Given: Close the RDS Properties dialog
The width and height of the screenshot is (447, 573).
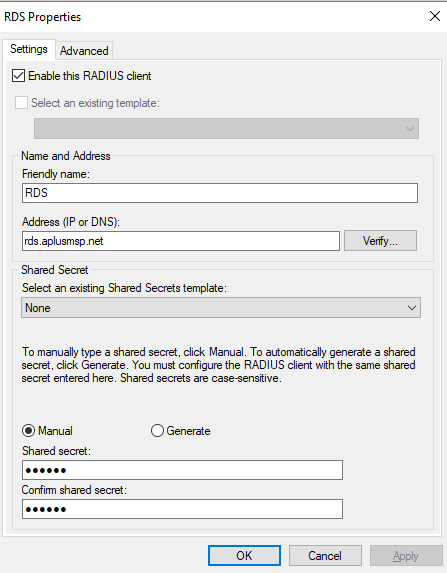Looking at the screenshot, I should pos(435,16).
